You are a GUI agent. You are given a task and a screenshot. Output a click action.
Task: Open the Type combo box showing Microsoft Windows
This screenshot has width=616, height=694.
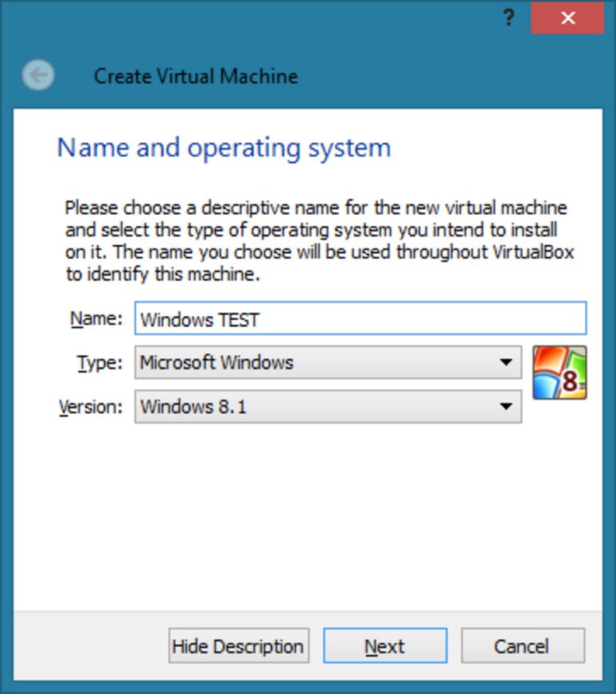pos(318,363)
